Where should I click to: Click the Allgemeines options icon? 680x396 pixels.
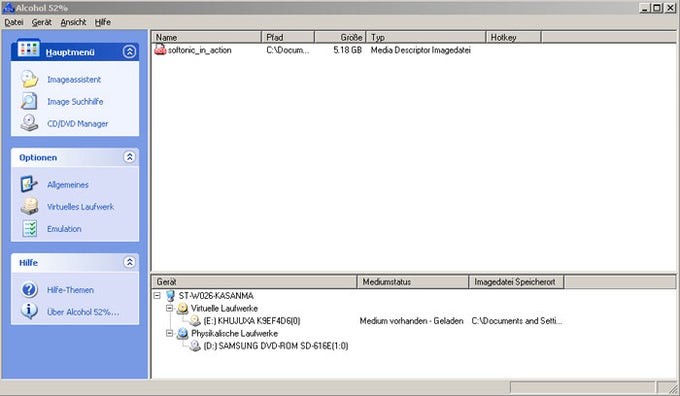(x=29, y=184)
